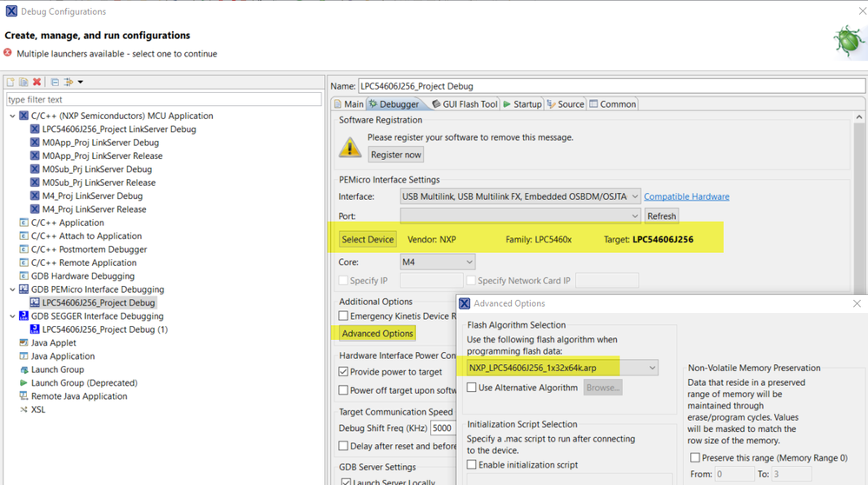The width and height of the screenshot is (868, 485).
Task: Click the GDB PEMicro Interface Debugging icon
Action: 23,289
